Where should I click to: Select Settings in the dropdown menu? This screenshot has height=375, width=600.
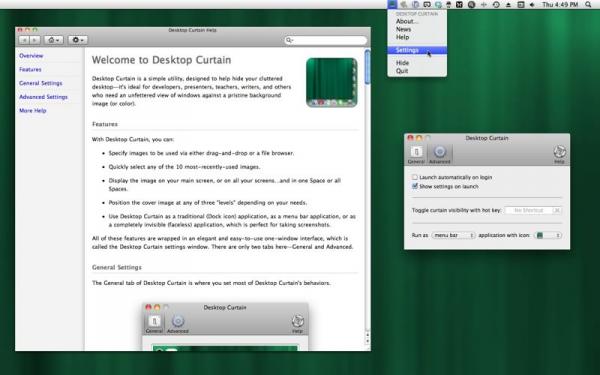[417, 50]
